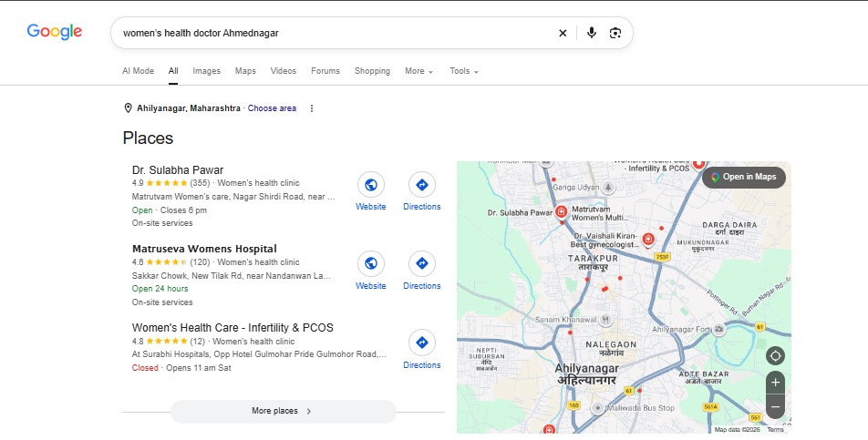Viewport: 868px width, 440px height.
Task: Click Directions label for Matruseva Womens Hospital
Action: pyautogui.click(x=422, y=286)
